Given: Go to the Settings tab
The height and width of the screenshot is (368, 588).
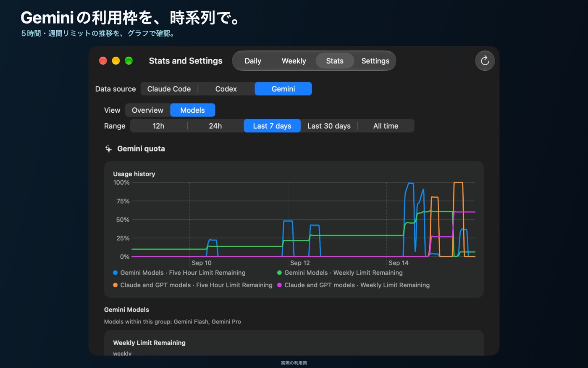Looking at the screenshot, I should 375,61.
